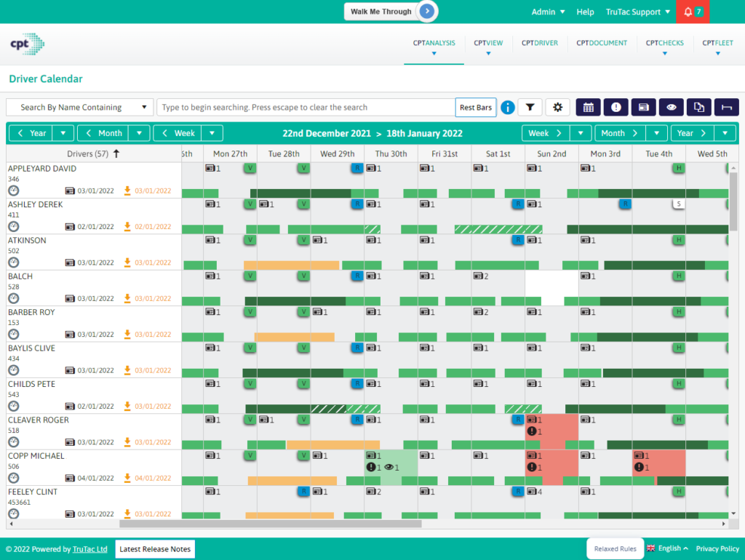Click the exclamation alert toolbar icon

(616, 107)
